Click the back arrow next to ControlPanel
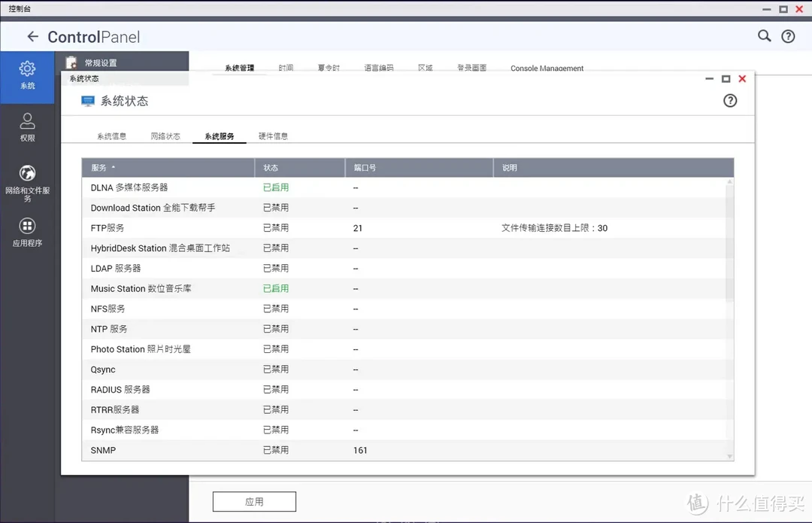 point(32,35)
